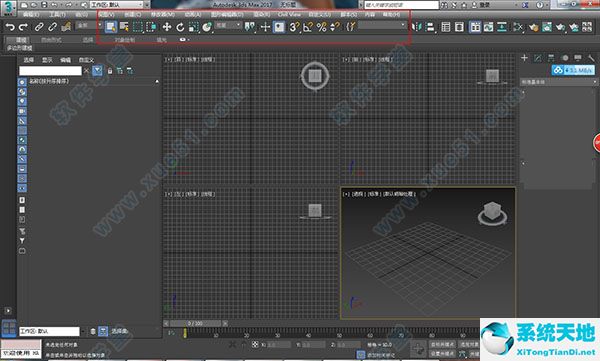
Task: Open the Hierarchy command panel tab
Action: point(551,58)
